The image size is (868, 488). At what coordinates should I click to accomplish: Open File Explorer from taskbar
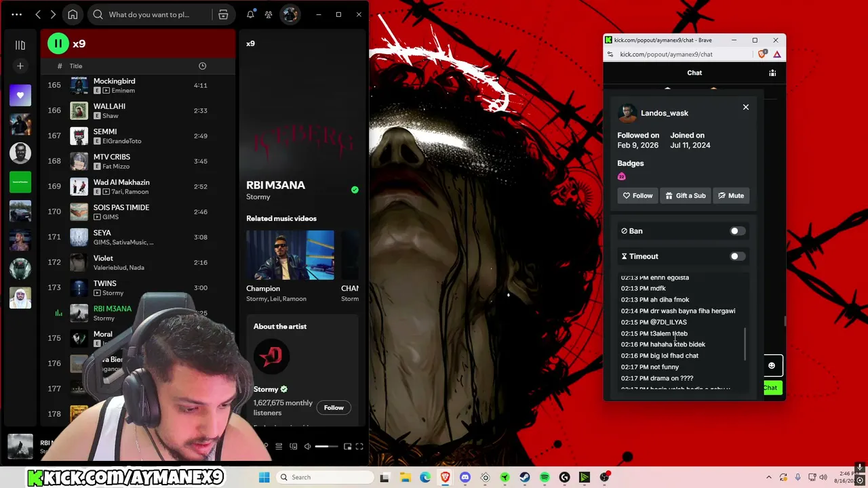(x=406, y=477)
